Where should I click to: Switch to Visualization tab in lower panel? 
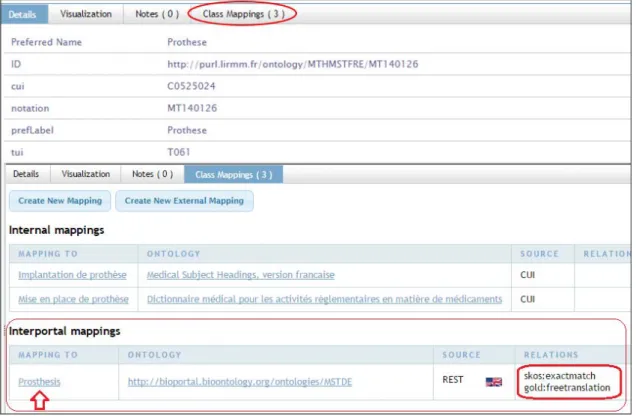point(86,174)
